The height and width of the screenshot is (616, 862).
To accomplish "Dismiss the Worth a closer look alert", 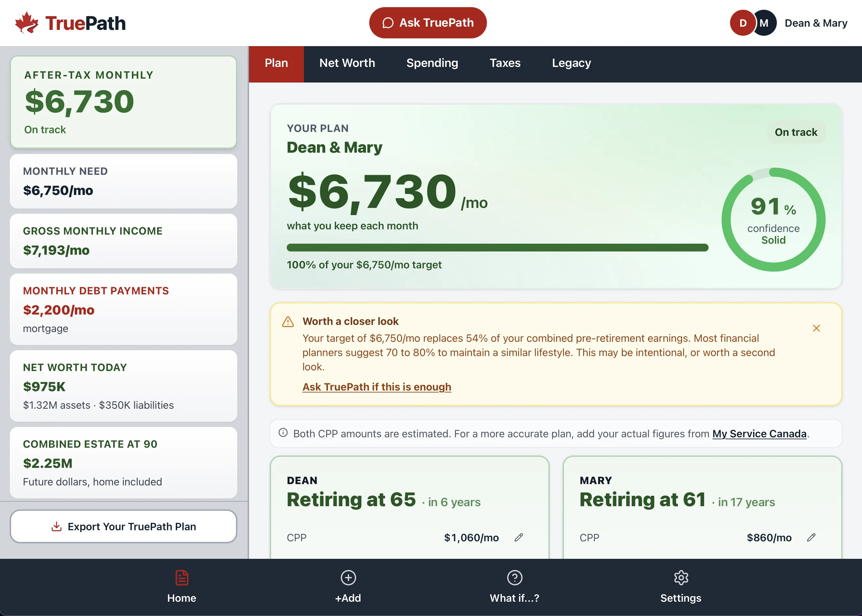I will (x=816, y=328).
